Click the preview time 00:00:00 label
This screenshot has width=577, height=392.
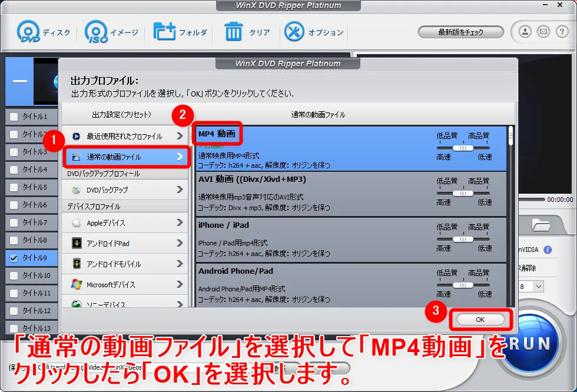pyautogui.click(x=560, y=200)
